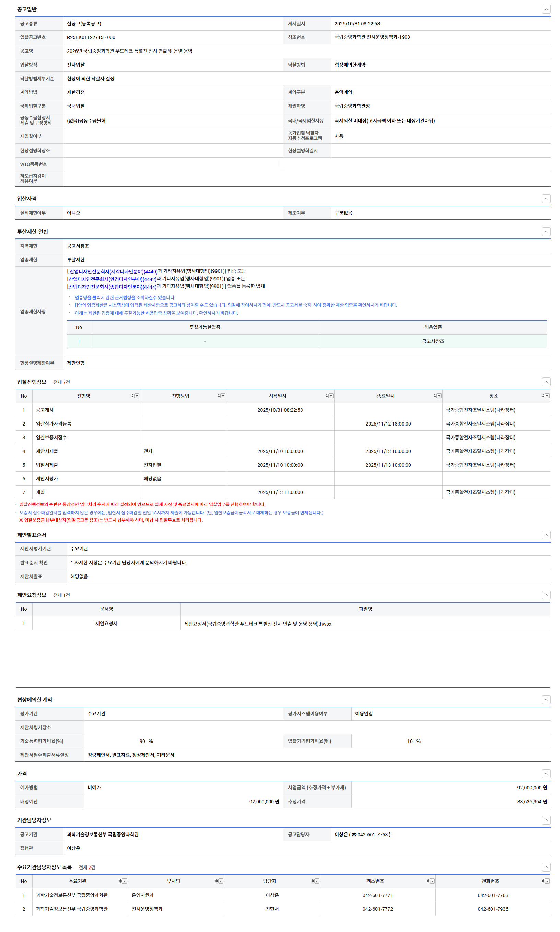Viewport: 560px width, 932px height.
Task: Open the 수요기관 column filter dropdown
Action: [x=125, y=881]
